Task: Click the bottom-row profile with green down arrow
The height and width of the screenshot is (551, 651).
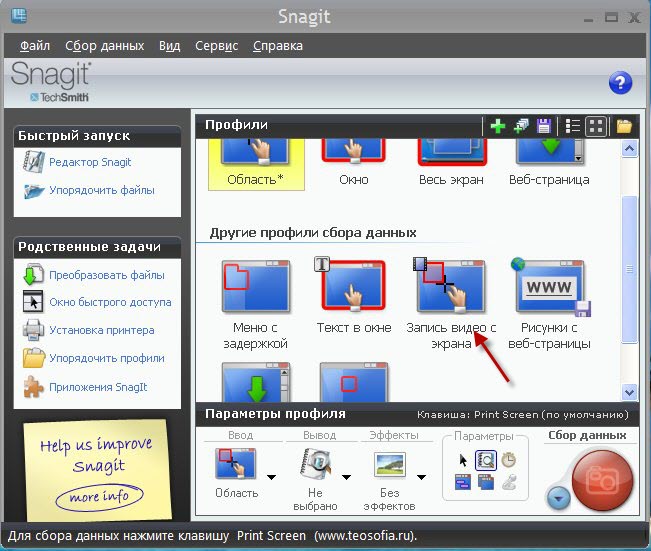Action: click(x=256, y=382)
